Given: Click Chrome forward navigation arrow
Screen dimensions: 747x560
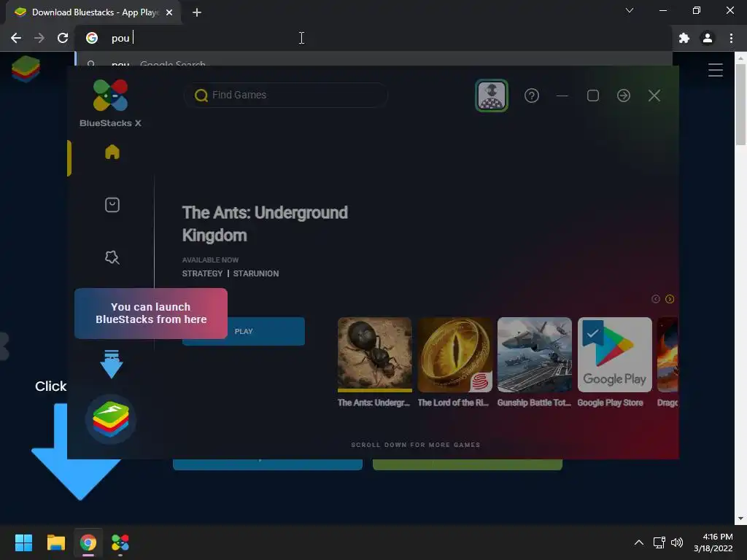Looking at the screenshot, I should tap(39, 38).
